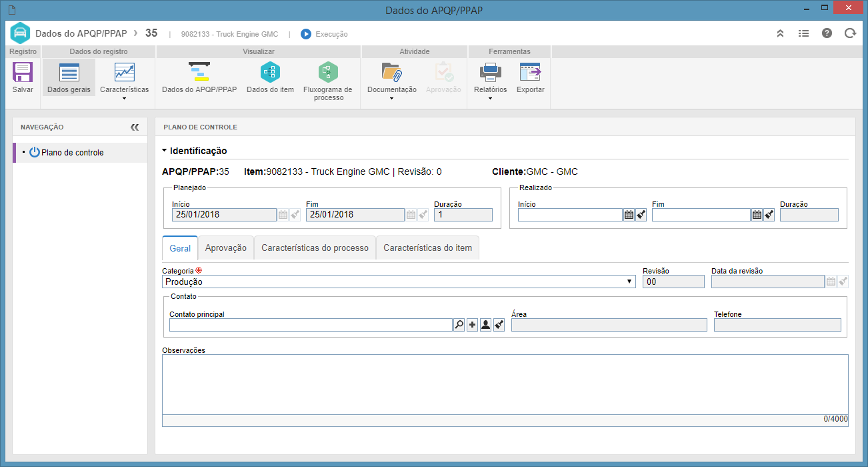
Task: Clear the Realizado Início date
Action: click(x=641, y=215)
